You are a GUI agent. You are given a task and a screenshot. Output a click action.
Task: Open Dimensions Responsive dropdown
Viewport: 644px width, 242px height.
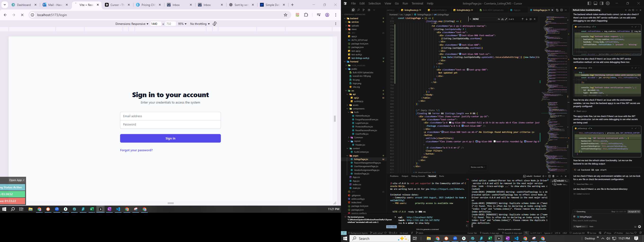click(x=132, y=24)
